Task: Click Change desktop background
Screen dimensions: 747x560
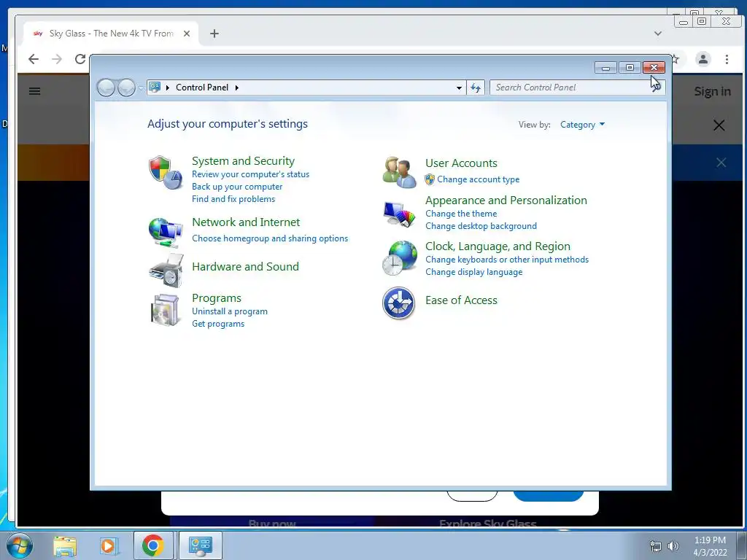Action: point(481,226)
